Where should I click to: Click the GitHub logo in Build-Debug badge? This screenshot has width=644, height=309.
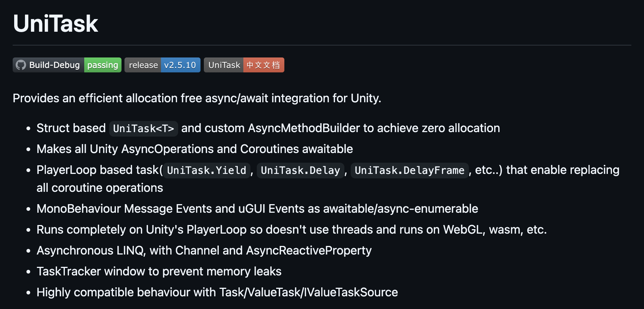click(21, 65)
